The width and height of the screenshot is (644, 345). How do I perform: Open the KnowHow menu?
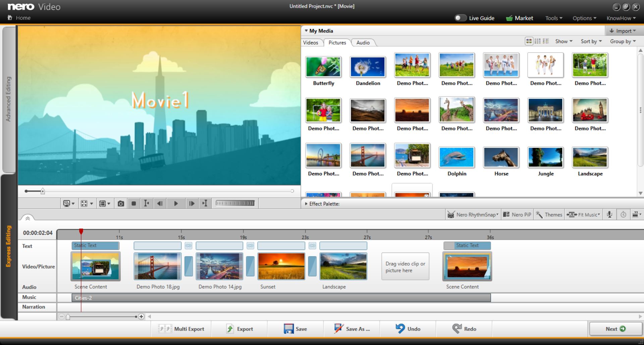click(621, 18)
